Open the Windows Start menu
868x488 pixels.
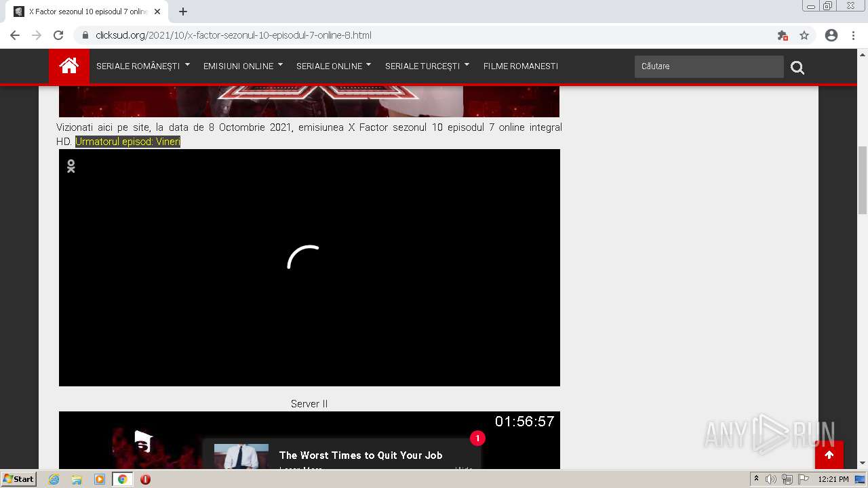19,479
